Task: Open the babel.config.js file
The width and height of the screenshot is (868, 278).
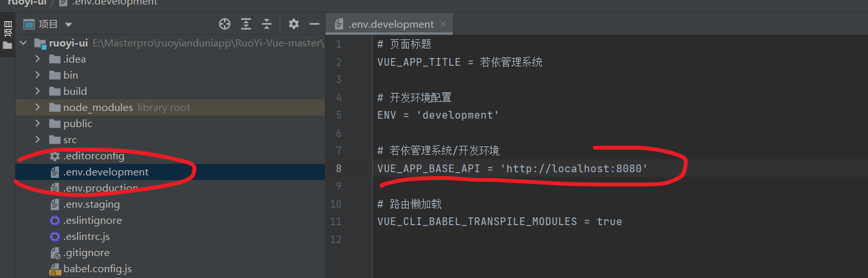Action: [x=98, y=269]
